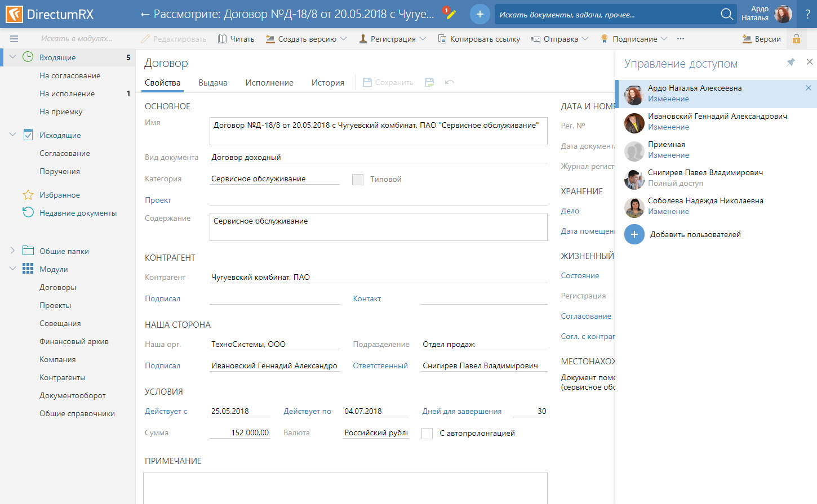Click the Дней для завершения link

coord(462,411)
